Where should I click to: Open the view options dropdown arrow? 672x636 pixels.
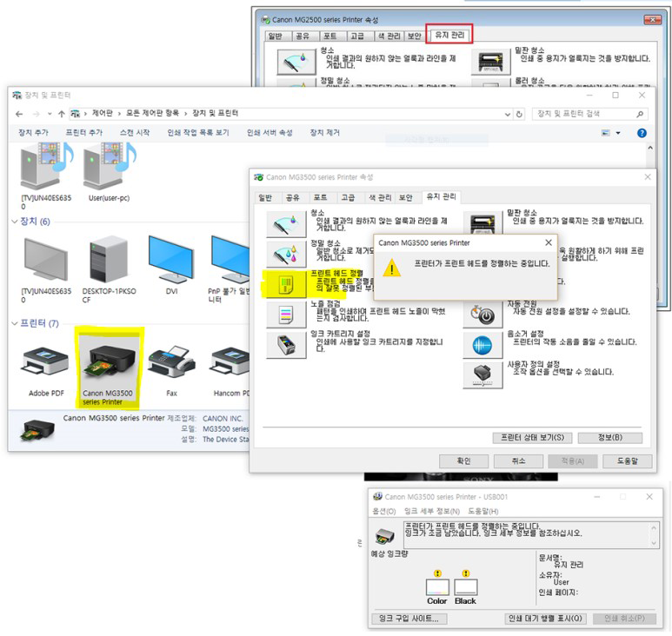(618, 133)
